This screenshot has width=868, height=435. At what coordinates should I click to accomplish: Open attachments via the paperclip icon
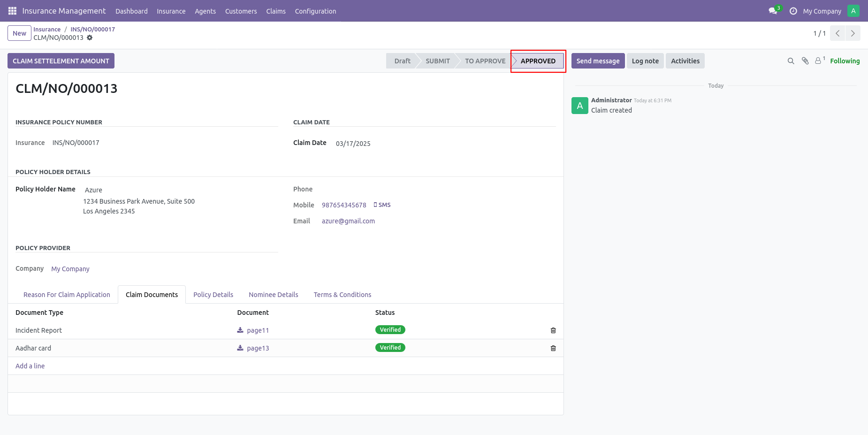805,61
